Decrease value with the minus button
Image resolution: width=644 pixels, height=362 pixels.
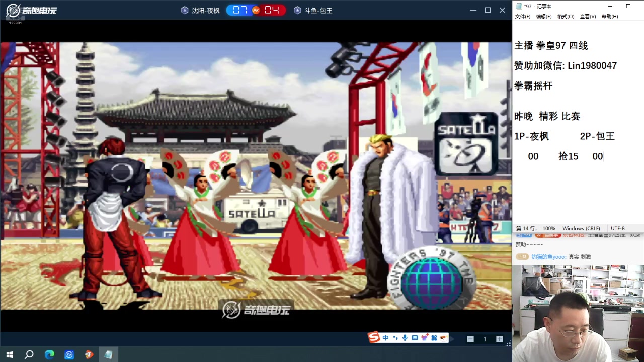click(x=470, y=339)
